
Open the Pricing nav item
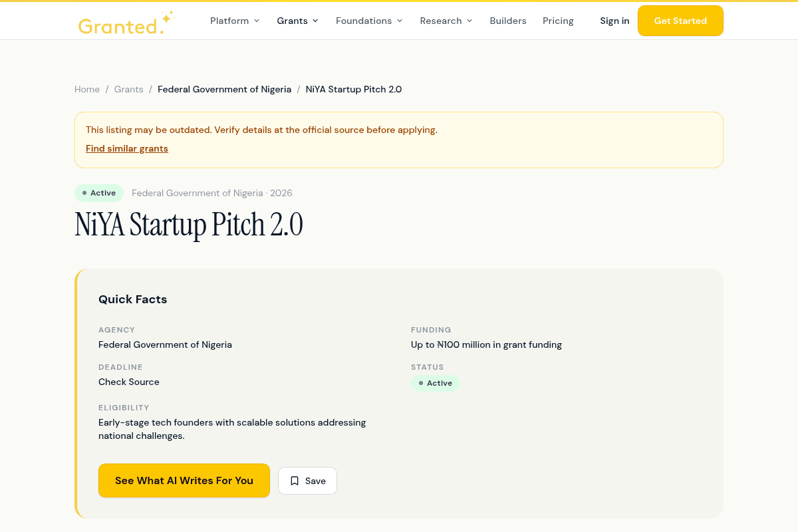(558, 21)
